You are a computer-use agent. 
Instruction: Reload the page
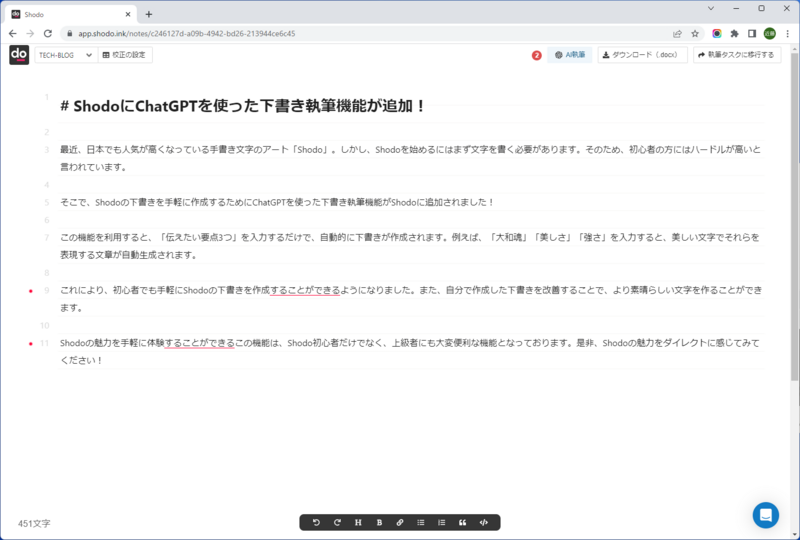tap(48, 33)
